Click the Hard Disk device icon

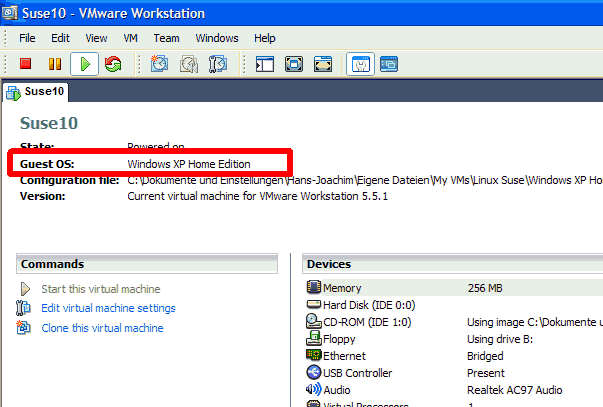point(314,304)
